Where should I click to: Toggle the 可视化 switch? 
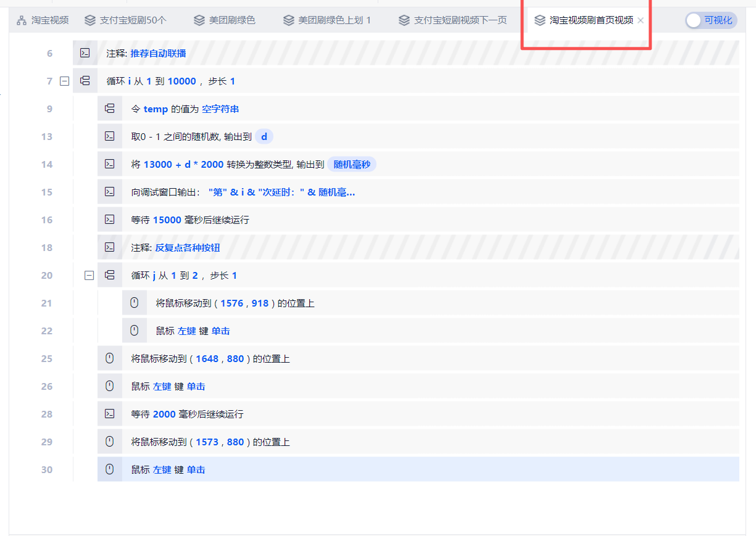point(711,20)
